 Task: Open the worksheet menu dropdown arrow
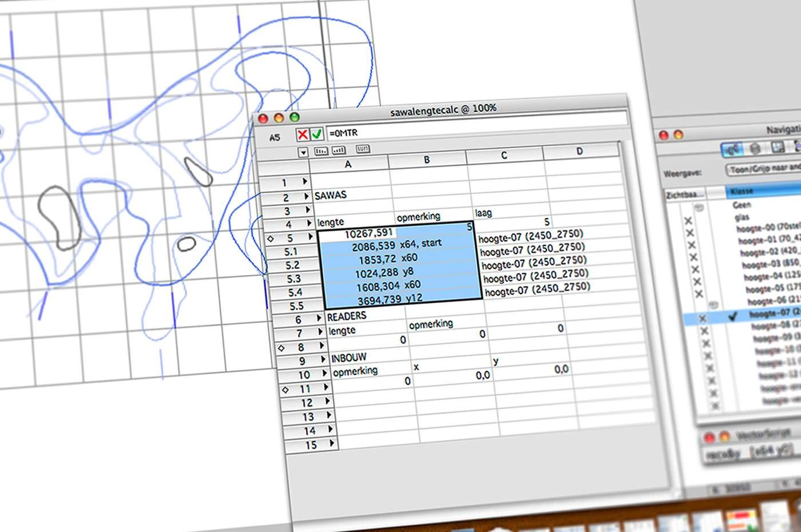click(303, 153)
